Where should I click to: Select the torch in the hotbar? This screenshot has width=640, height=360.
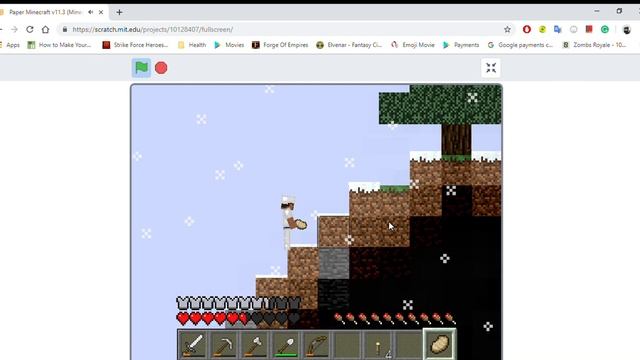(378, 344)
